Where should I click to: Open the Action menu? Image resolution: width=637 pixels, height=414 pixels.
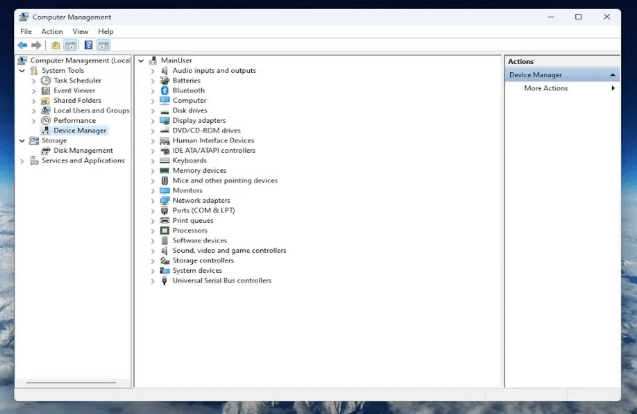click(x=52, y=31)
